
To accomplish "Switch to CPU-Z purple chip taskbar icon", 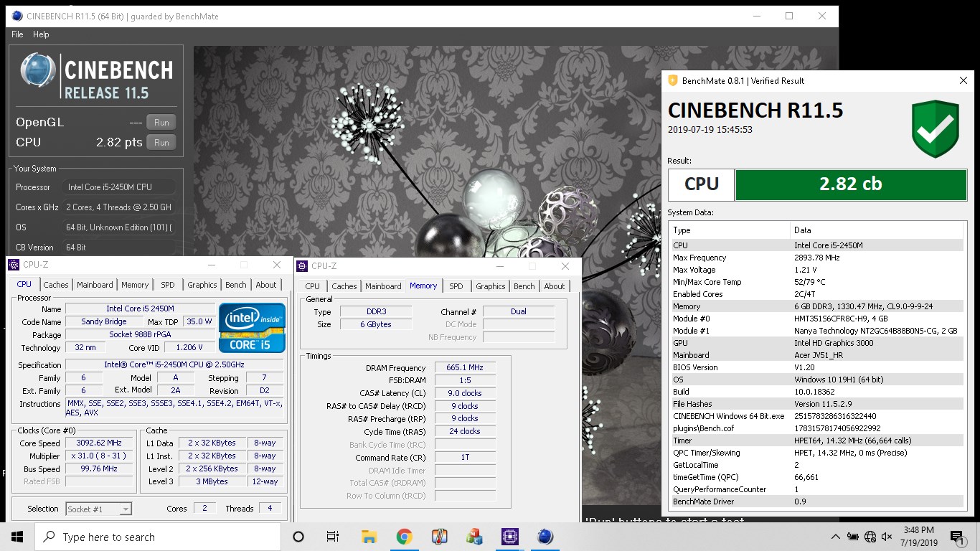I will [509, 537].
